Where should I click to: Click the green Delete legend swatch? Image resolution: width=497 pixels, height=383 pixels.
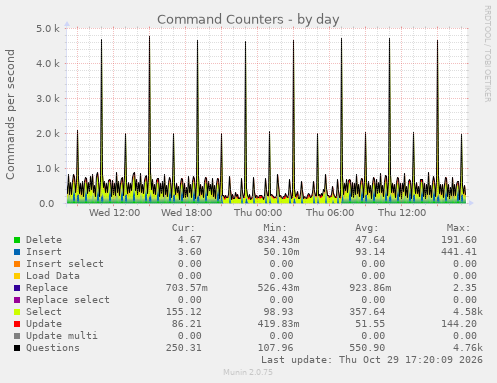click(x=17, y=240)
